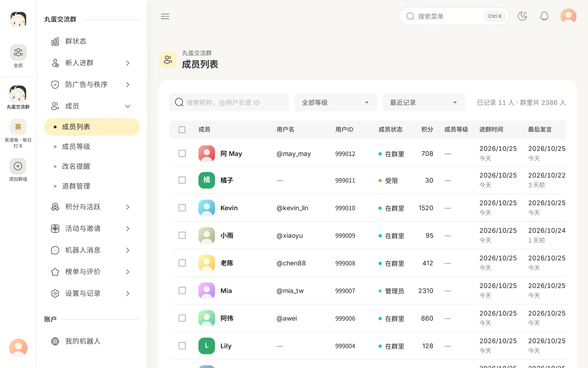Screen dimensions: 588x368
Task: Focus the 搜索菜单 search box
Action: [454, 16]
